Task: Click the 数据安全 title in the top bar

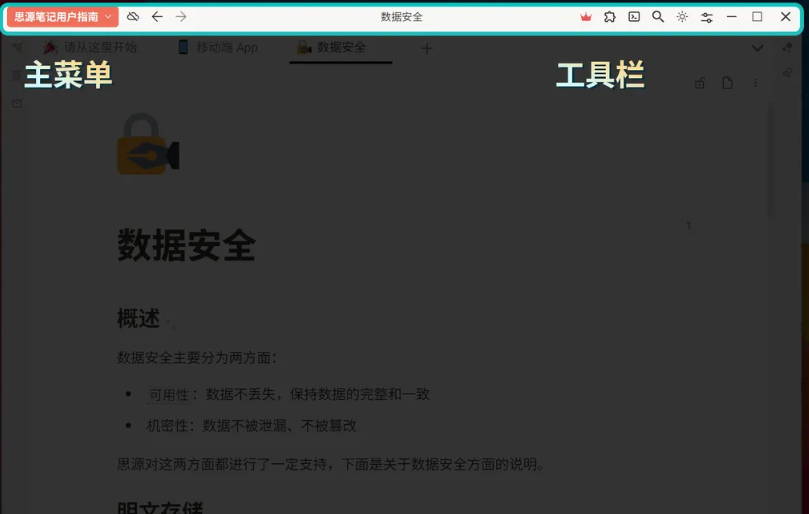Action: coord(401,17)
